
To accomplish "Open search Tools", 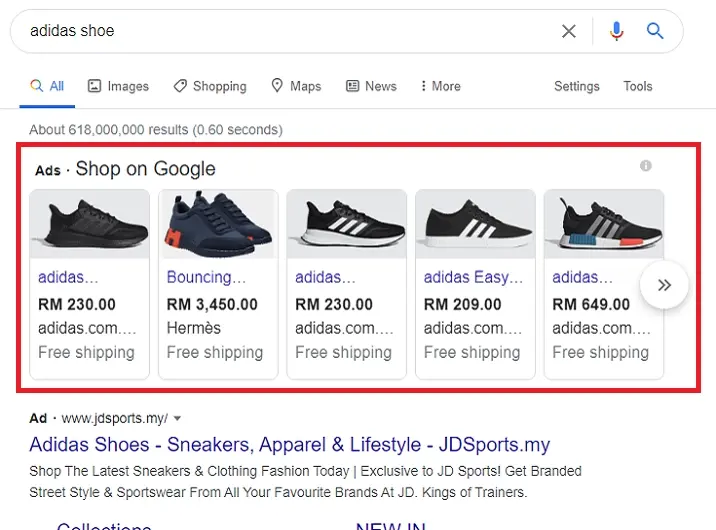I will coord(637,86).
